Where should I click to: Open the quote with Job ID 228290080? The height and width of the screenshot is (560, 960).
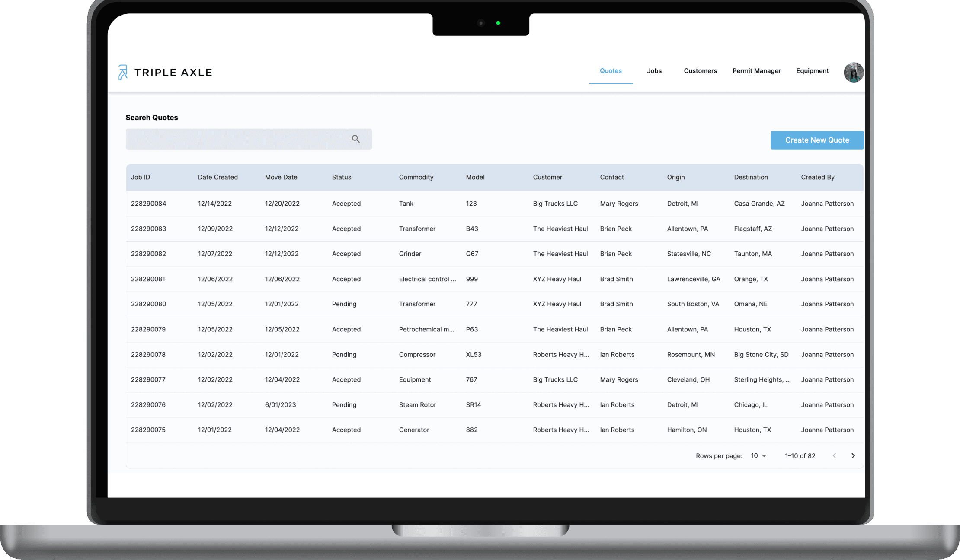pyautogui.click(x=148, y=304)
